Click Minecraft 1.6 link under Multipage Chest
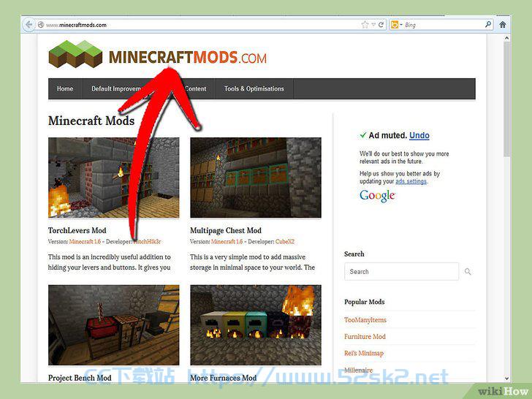 coord(227,242)
